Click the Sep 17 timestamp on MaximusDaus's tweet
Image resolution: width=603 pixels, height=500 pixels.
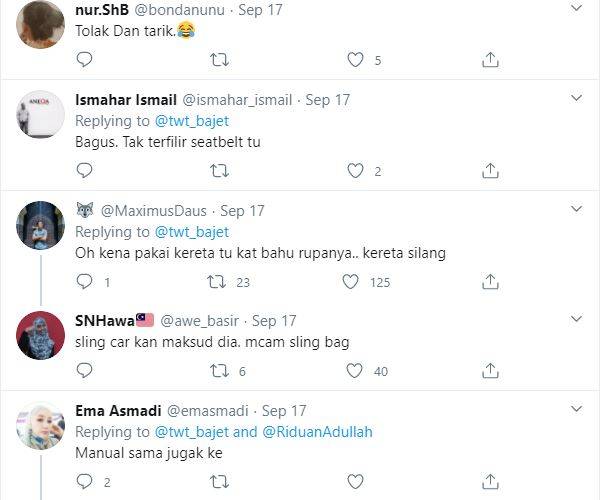[x=242, y=211]
